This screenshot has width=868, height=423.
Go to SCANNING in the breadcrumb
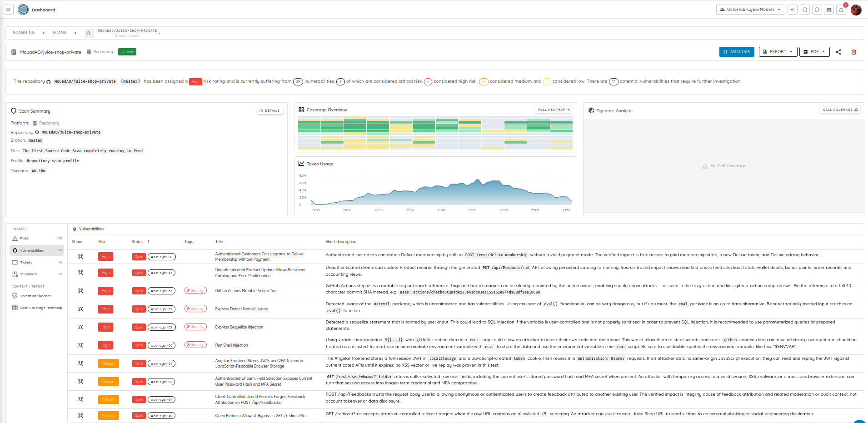(x=24, y=33)
